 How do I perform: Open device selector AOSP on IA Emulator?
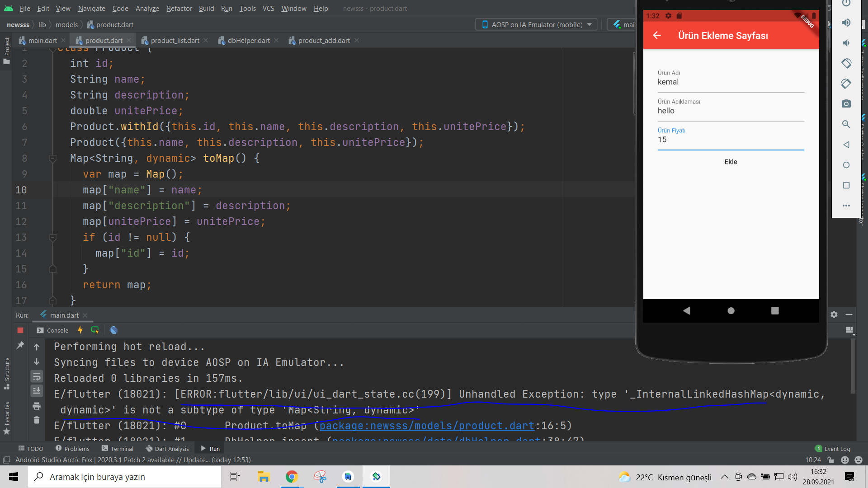coord(536,24)
